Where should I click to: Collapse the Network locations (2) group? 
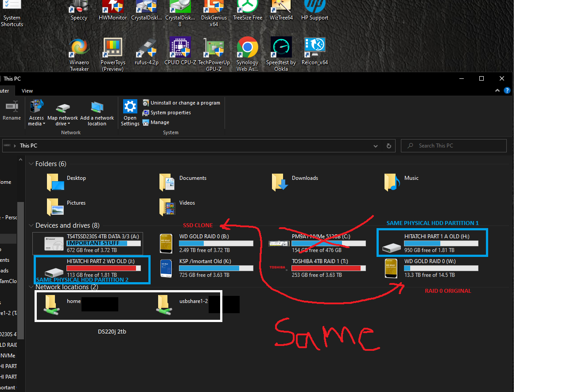(31, 287)
